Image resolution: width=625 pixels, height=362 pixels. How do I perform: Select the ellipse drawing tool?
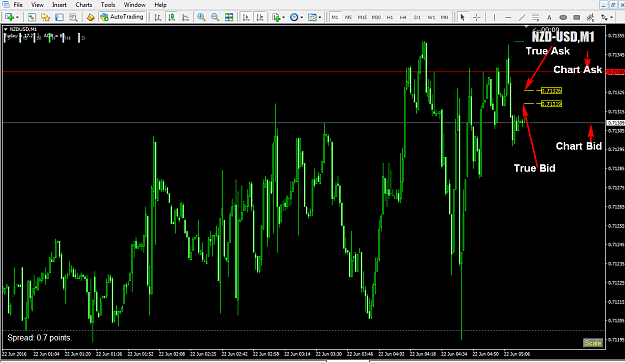pyautogui.click(x=563, y=17)
